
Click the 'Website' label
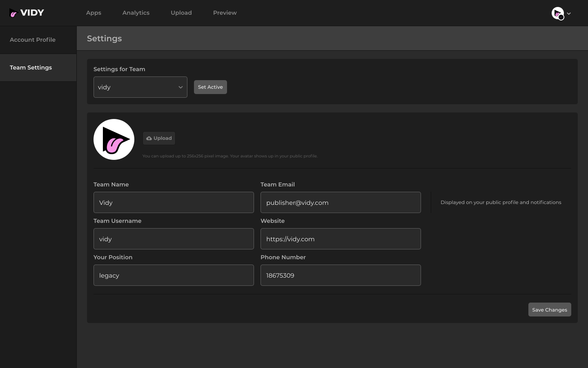tap(273, 221)
